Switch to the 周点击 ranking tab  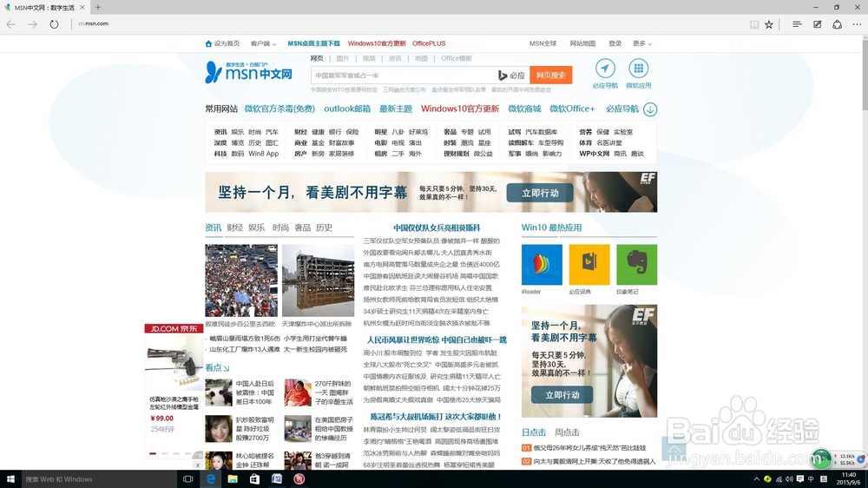567,432
